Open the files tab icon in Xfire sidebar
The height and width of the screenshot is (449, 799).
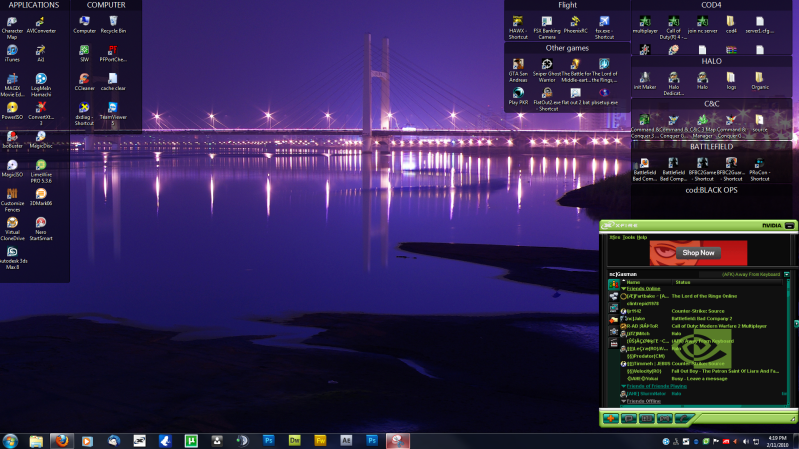[x=614, y=320]
